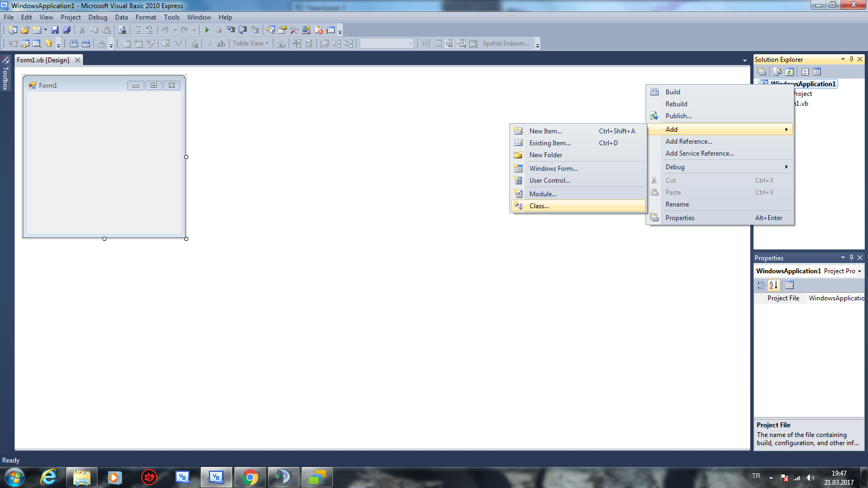Click the New Project toolbar icon
The width and height of the screenshot is (868, 488).
click(x=13, y=30)
